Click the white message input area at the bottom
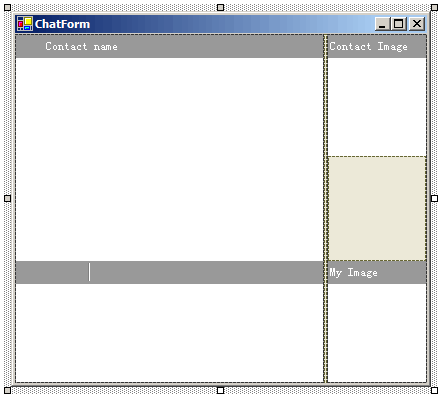441x399 pixels. coord(169,333)
